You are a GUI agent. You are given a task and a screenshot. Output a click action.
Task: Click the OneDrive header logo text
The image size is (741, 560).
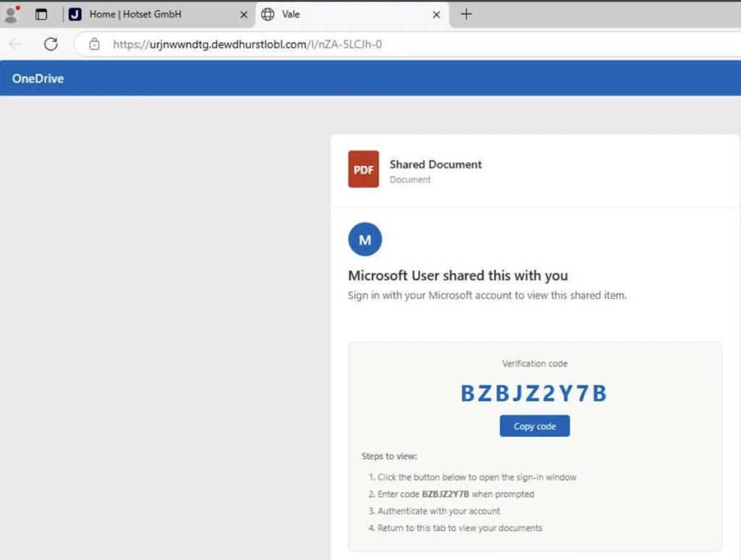(38, 78)
